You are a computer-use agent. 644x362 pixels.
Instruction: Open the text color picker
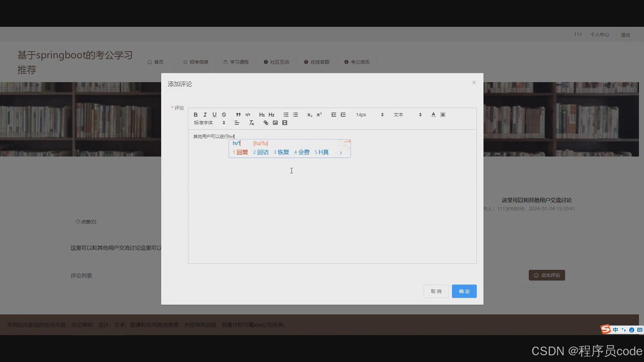point(433,115)
